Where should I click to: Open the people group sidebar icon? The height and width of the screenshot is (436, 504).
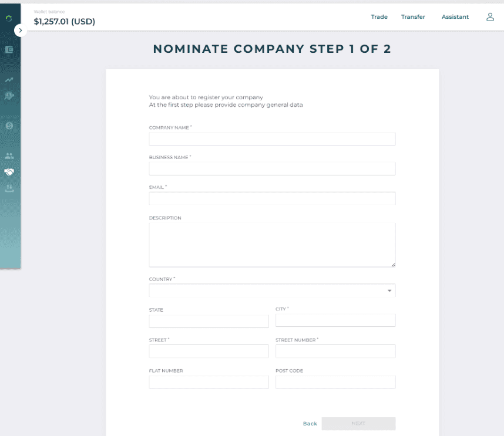point(9,156)
